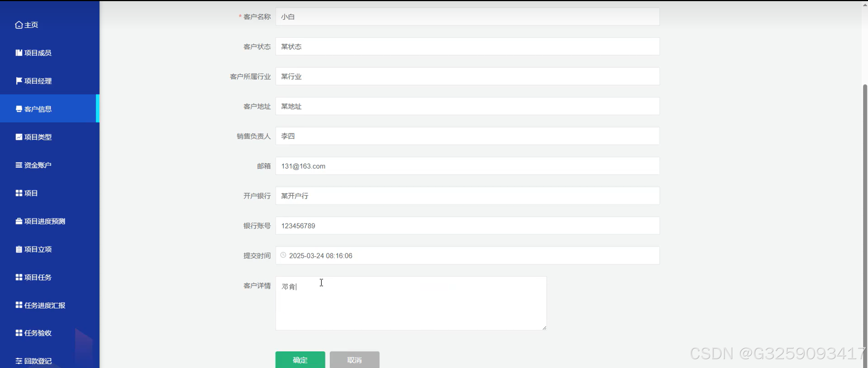
Task: Click the clock icon in 提交时间 field
Action: point(283,255)
